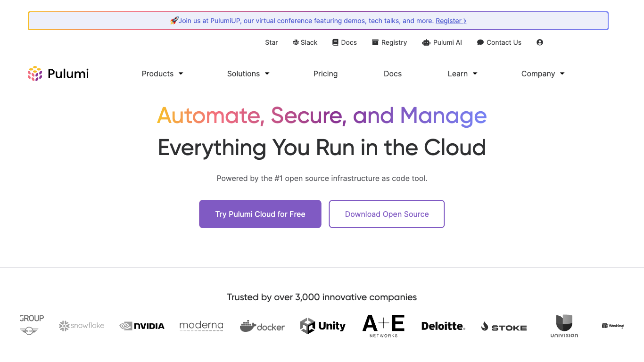Expand the Company dropdown menu

543,74
